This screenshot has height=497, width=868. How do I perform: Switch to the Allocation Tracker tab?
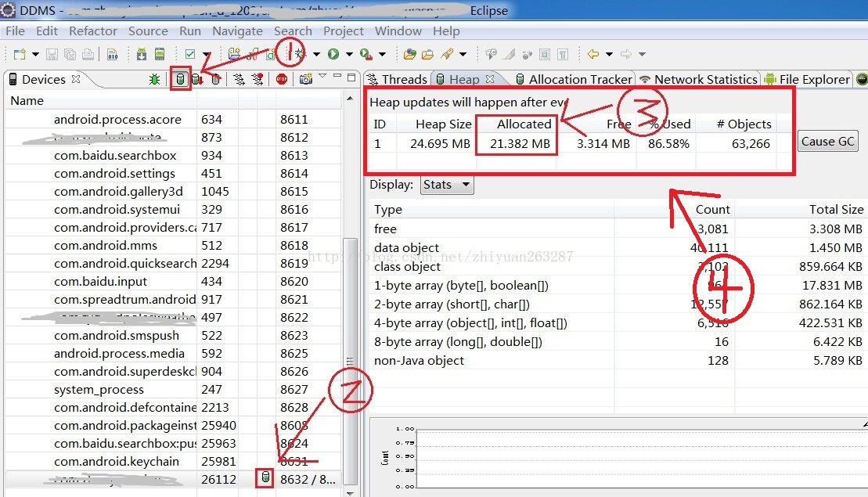point(574,79)
